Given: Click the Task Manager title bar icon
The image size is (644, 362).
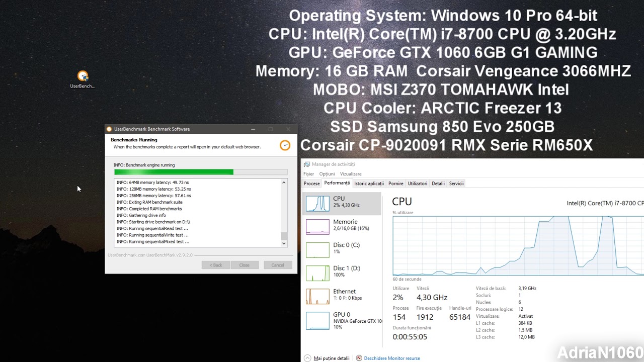Looking at the screenshot, I should click(x=306, y=164).
